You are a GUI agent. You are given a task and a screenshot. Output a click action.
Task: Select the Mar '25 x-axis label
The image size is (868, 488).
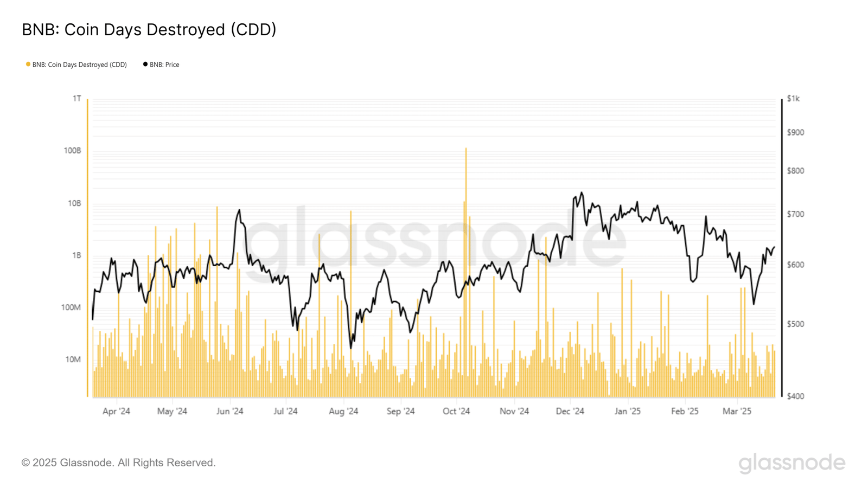pyautogui.click(x=737, y=411)
